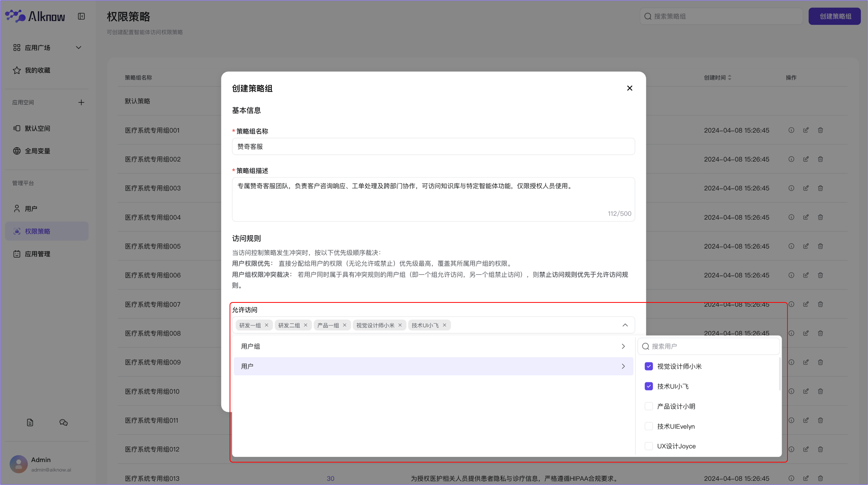Sort the table by 创建时间 column

pyautogui.click(x=729, y=78)
